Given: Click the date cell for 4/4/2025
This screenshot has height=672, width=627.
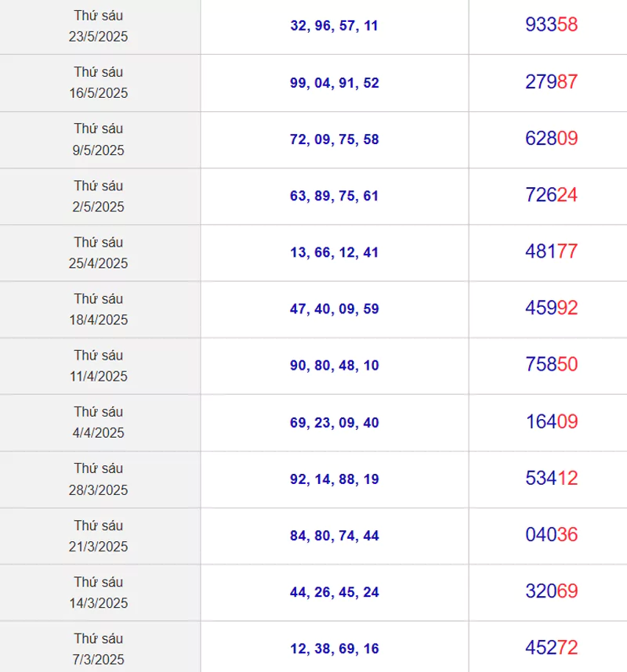Looking at the screenshot, I should (100, 423).
